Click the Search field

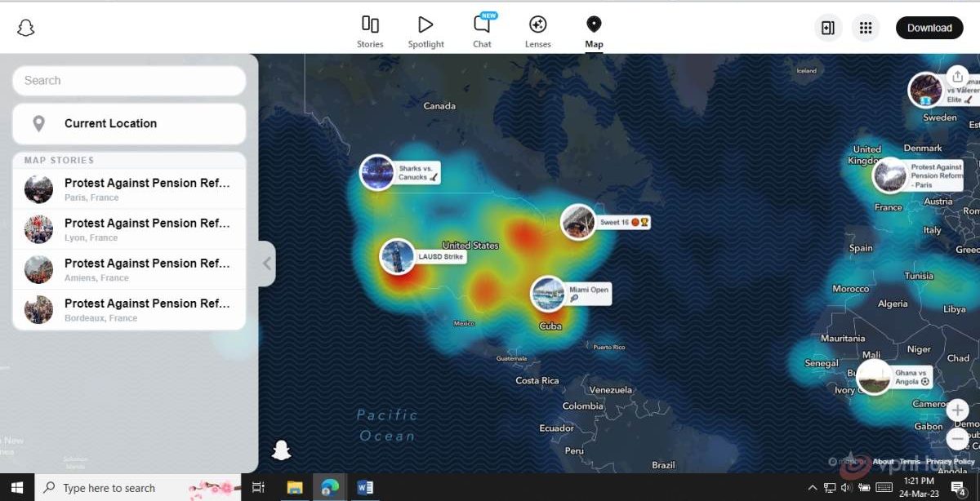[x=129, y=80]
